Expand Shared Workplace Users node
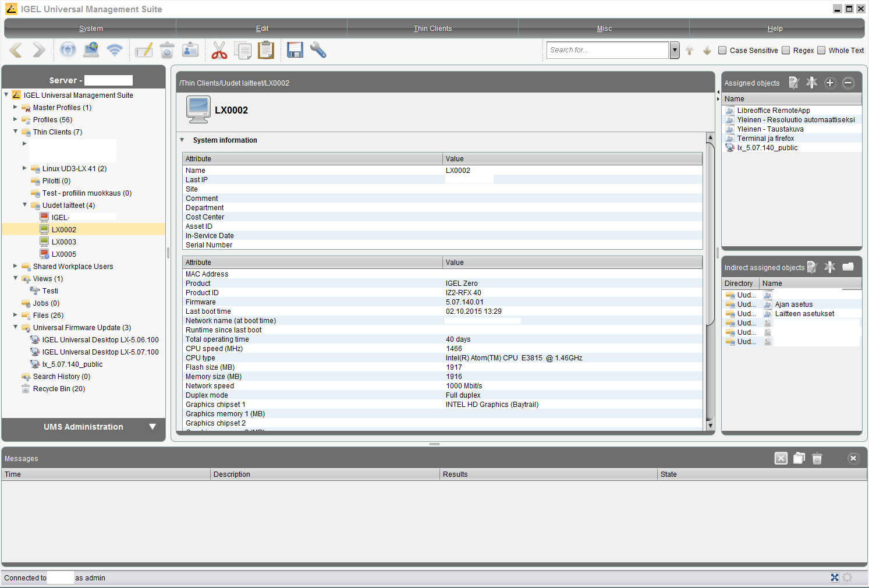The height and width of the screenshot is (588, 869). point(15,266)
